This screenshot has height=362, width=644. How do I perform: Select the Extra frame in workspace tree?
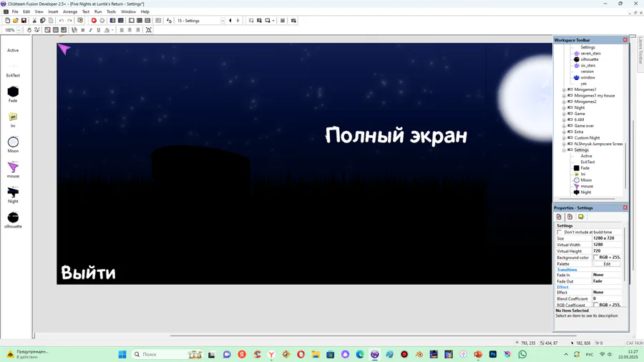(579, 132)
